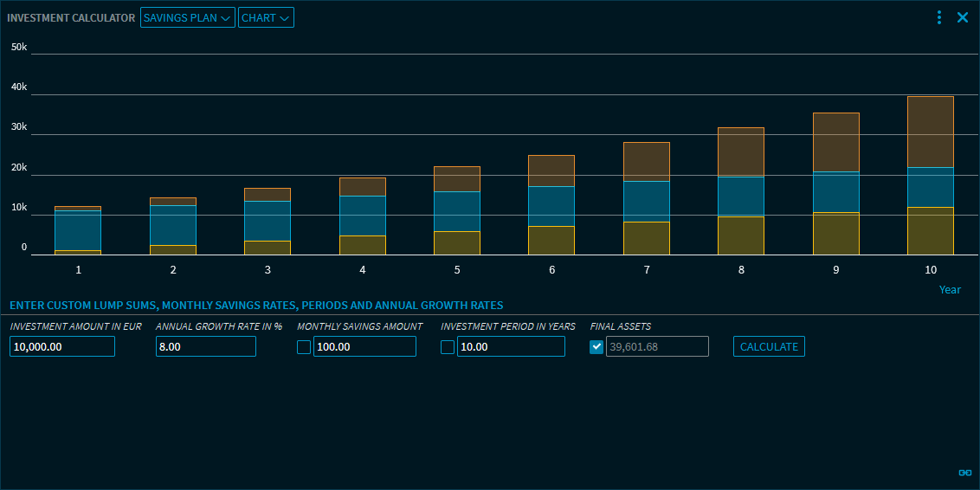Click the year 8 olive savings segment
This screenshot has width=980, height=490.
coord(741,235)
